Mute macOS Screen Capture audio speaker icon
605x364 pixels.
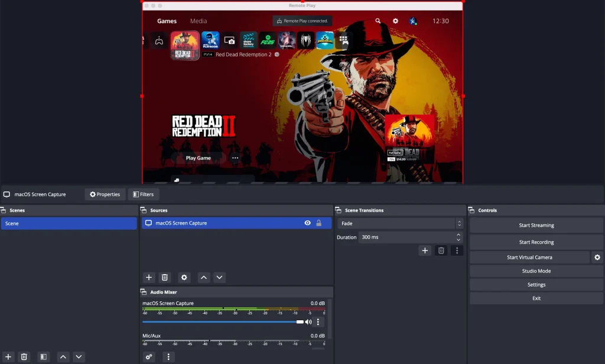(308, 322)
